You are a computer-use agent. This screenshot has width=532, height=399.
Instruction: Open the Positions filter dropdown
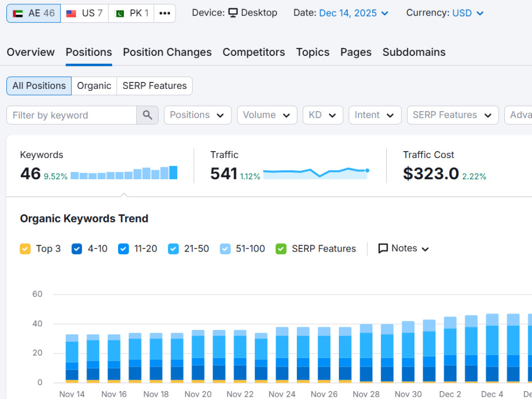pyautogui.click(x=197, y=115)
